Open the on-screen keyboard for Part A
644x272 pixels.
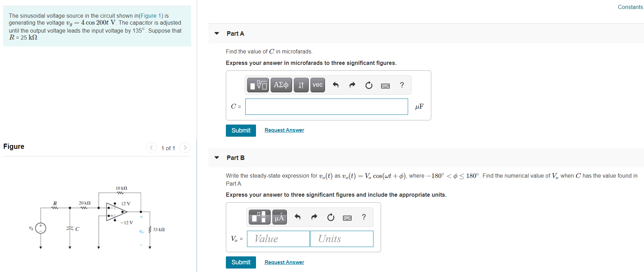pos(385,85)
